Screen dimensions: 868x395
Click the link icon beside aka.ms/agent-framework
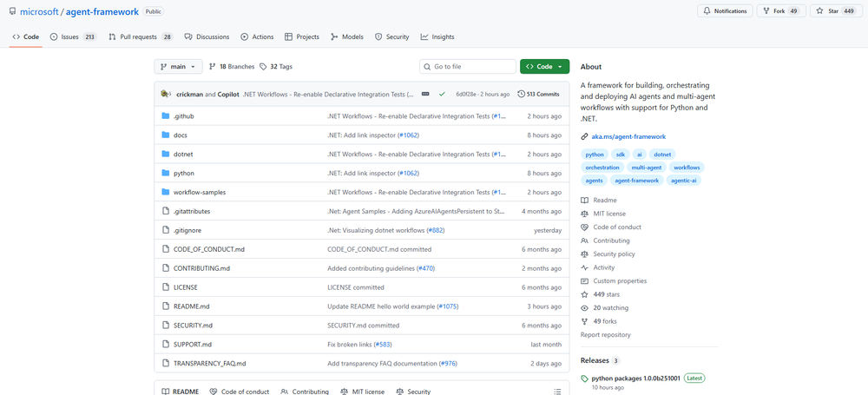pyautogui.click(x=584, y=136)
